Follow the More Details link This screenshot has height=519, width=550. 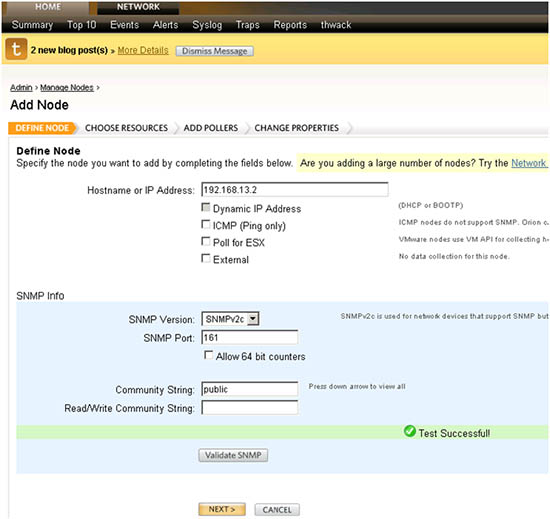coord(143,50)
